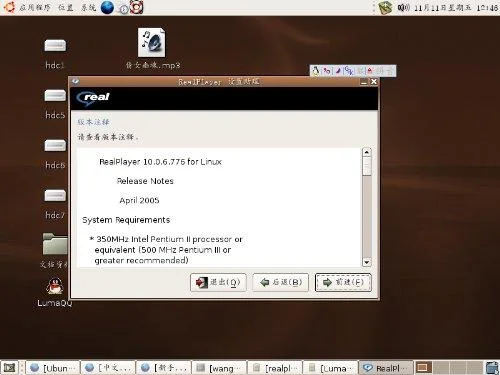Switch to the [中文... taskbar window

pyautogui.click(x=108, y=368)
